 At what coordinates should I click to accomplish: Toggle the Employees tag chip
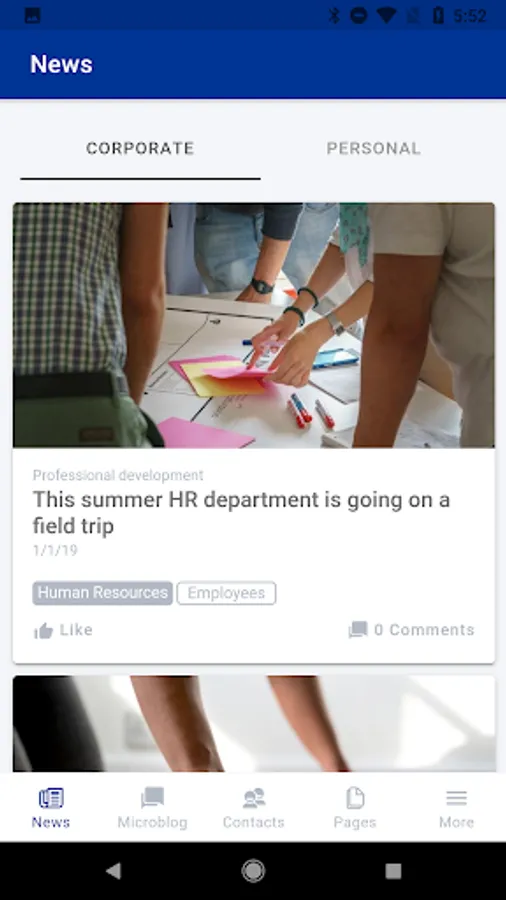(x=226, y=593)
